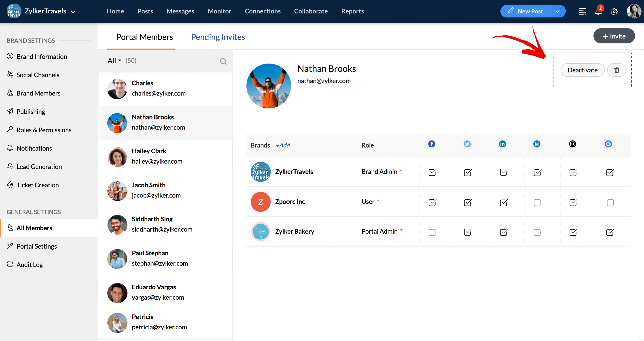Image resolution: width=644 pixels, height=341 pixels.
Task: Open the notifications bell icon
Action: (598, 12)
